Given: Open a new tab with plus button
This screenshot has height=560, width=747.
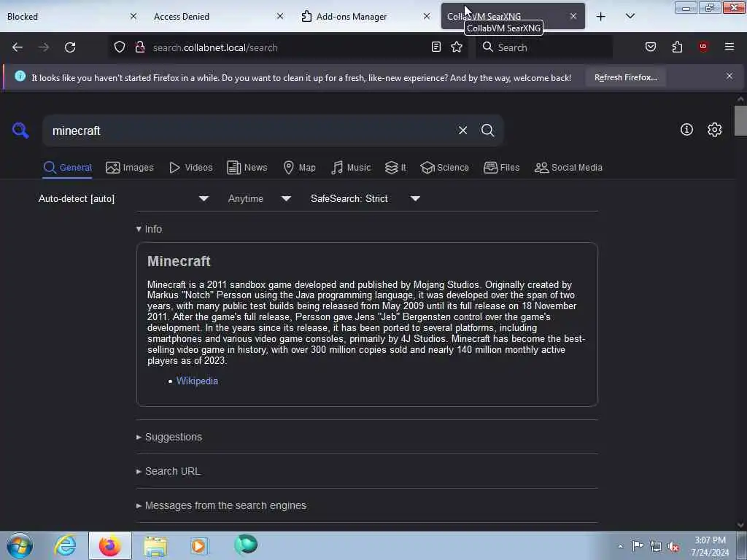Looking at the screenshot, I should pyautogui.click(x=601, y=17).
